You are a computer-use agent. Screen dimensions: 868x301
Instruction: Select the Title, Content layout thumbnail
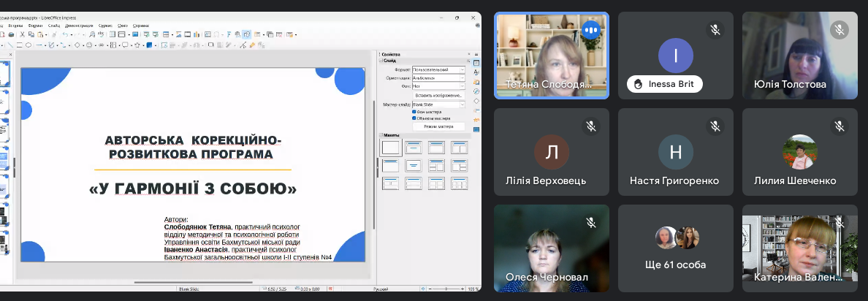tap(436, 147)
